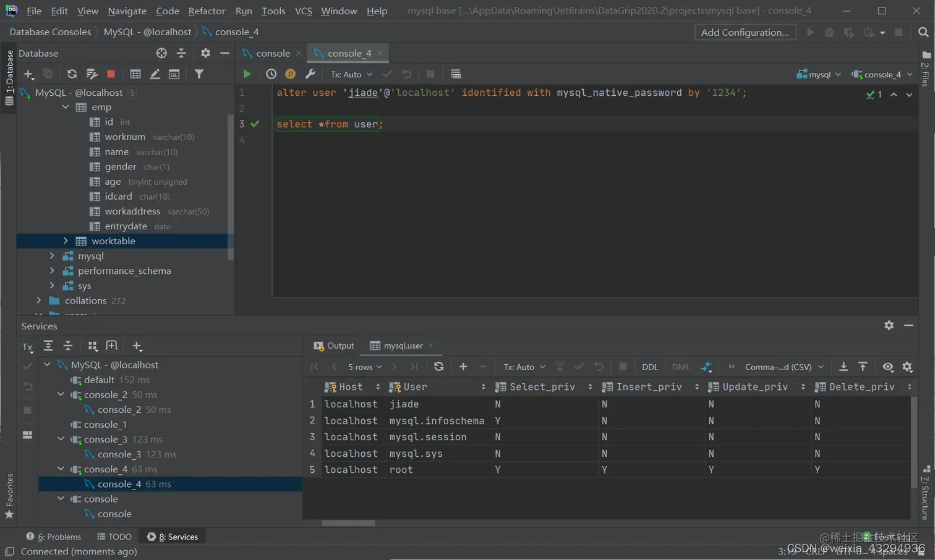Click the red Disconnect square in Database toolbar
935x560 pixels.
tap(111, 74)
